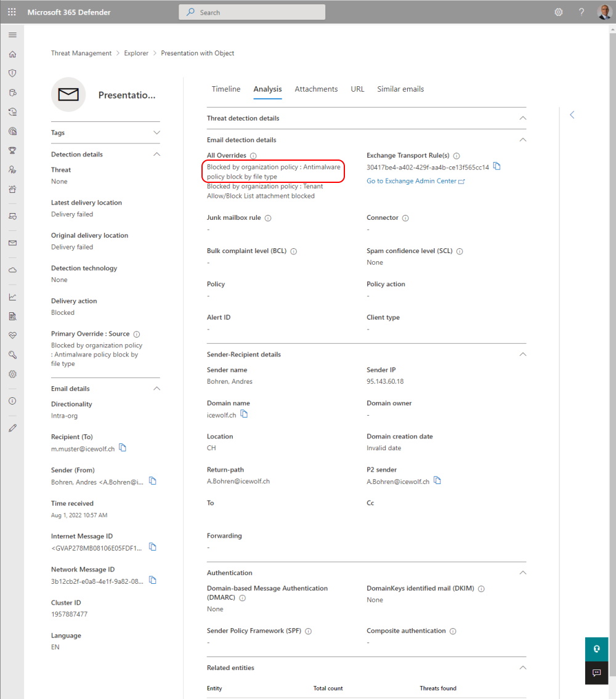Collapse Threat detection details section
The image size is (616, 699).
tap(523, 118)
